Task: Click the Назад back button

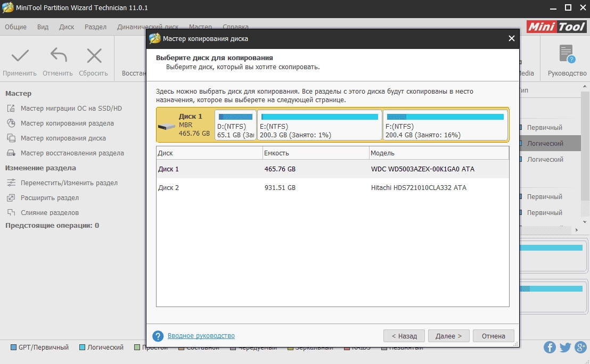Action: pyautogui.click(x=404, y=336)
